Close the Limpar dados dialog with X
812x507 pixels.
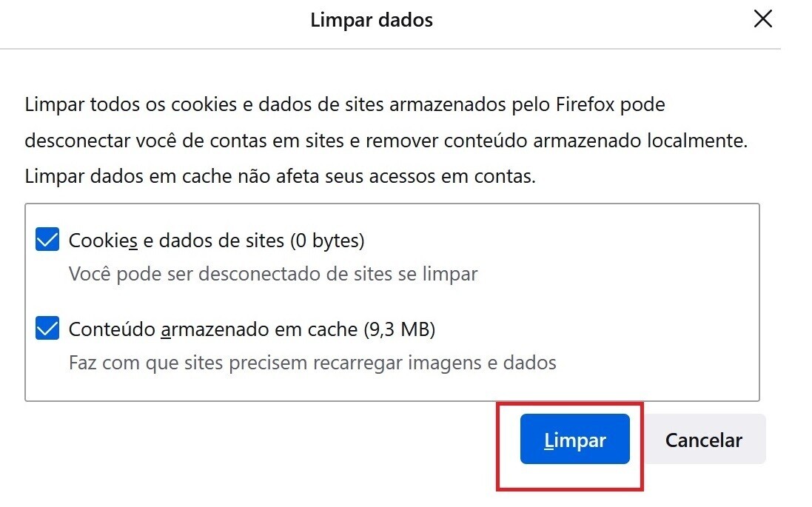coord(762,20)
